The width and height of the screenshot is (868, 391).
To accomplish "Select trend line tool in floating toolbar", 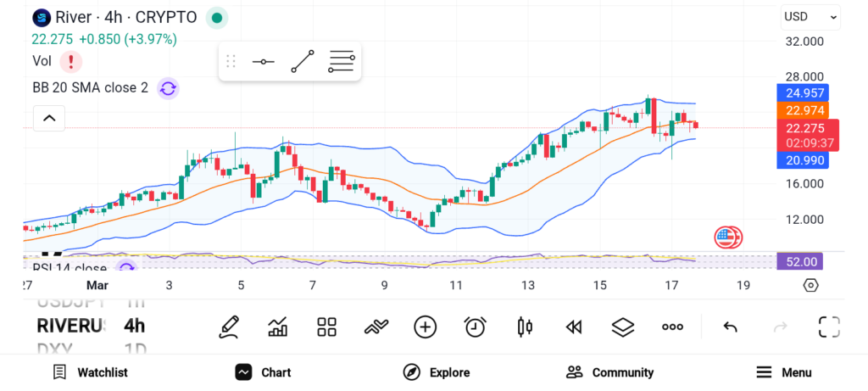I will click(x=302, y=62).
